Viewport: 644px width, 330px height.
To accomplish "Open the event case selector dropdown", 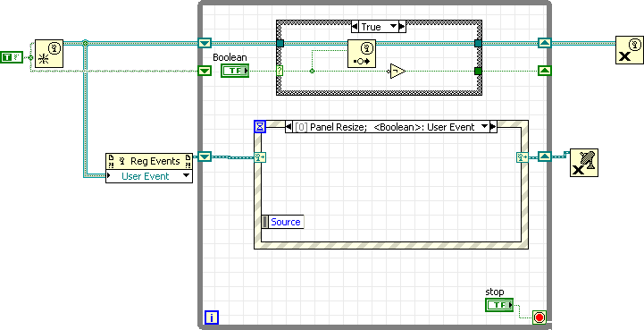I will tap(485, 127).
